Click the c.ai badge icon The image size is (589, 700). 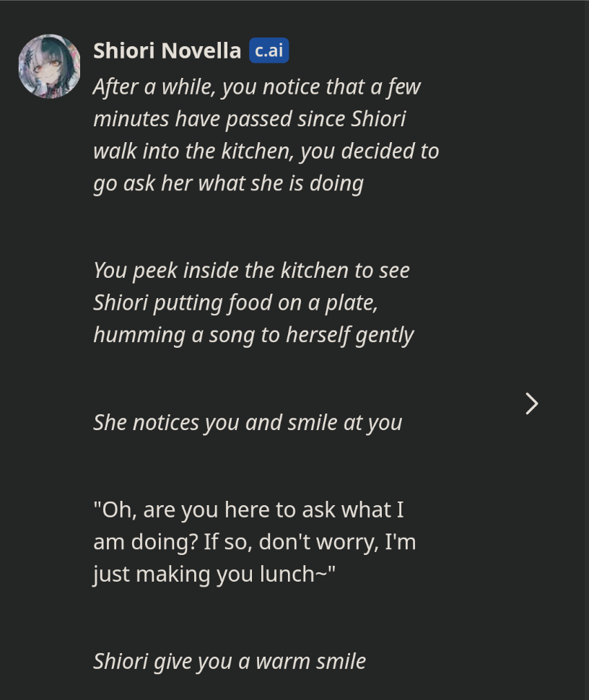269,51
